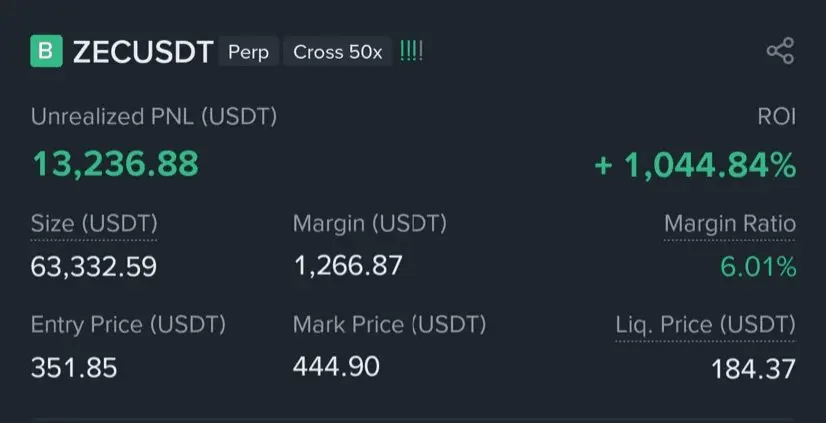Tap the 444.90 mark price value
The height and width of the screenshot is (423, 826).
(336, 366)
